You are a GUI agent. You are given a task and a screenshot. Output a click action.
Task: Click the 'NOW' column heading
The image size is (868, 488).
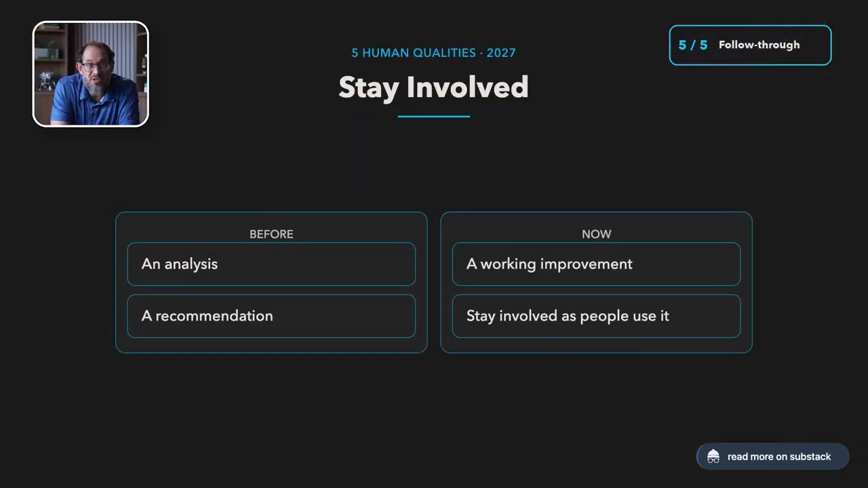(x=596, y=234)
